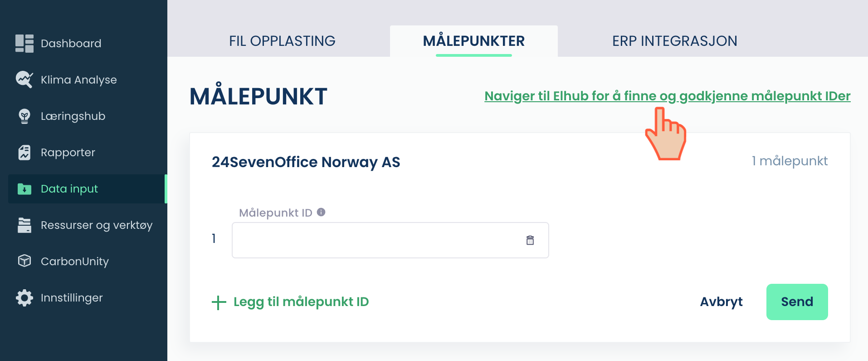Click the info icon next to Målepunkt ID
This screenshot has height=361, width=868.
point(321,211)
